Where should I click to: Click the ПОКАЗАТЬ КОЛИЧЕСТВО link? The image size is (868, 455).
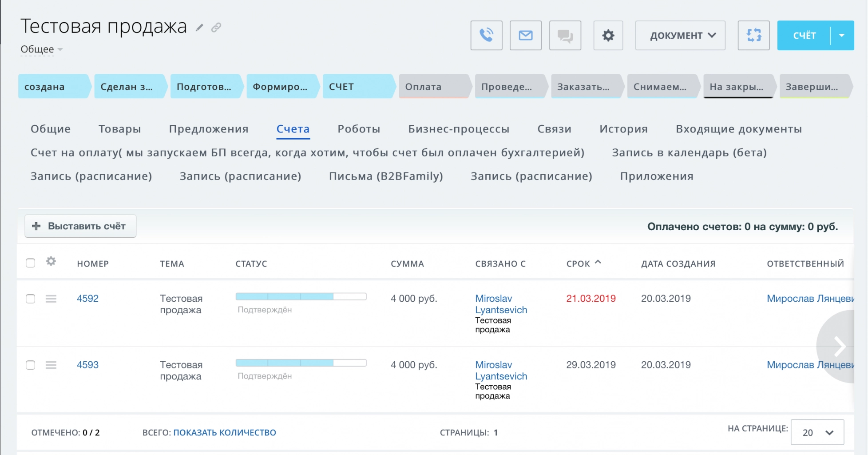pos(225,432)
